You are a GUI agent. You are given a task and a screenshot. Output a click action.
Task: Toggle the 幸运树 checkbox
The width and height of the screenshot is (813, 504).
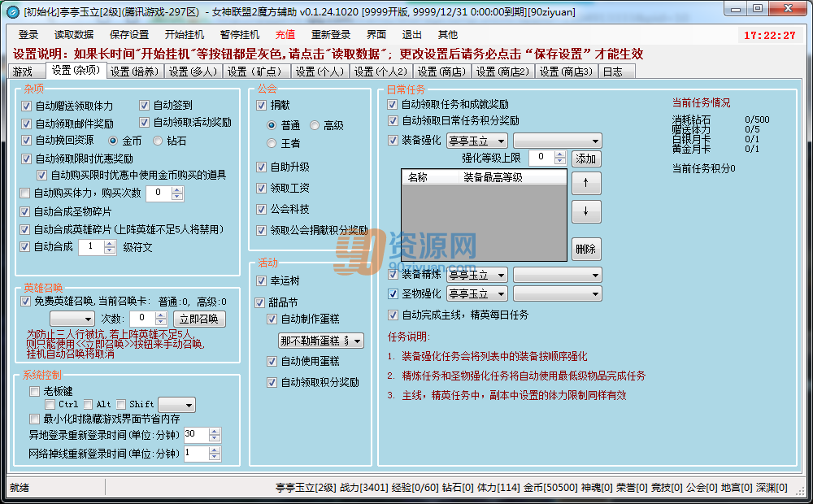[x=261, y=280]
